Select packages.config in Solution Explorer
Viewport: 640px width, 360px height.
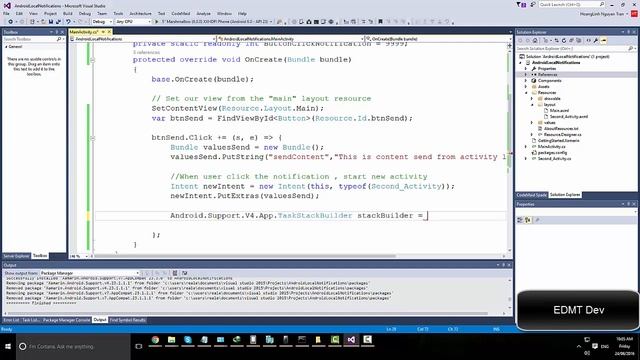pos(552,153)
